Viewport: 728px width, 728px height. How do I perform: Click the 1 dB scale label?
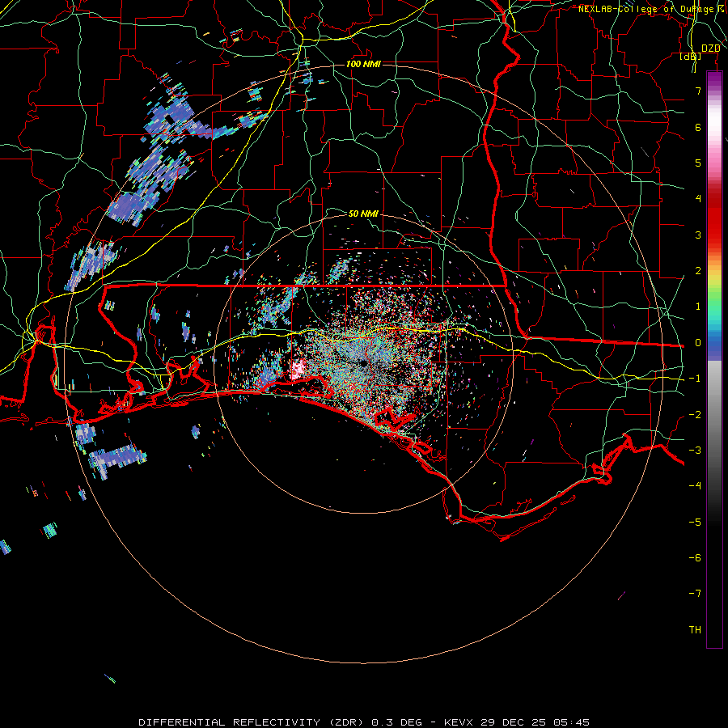[x=698, y=307]
